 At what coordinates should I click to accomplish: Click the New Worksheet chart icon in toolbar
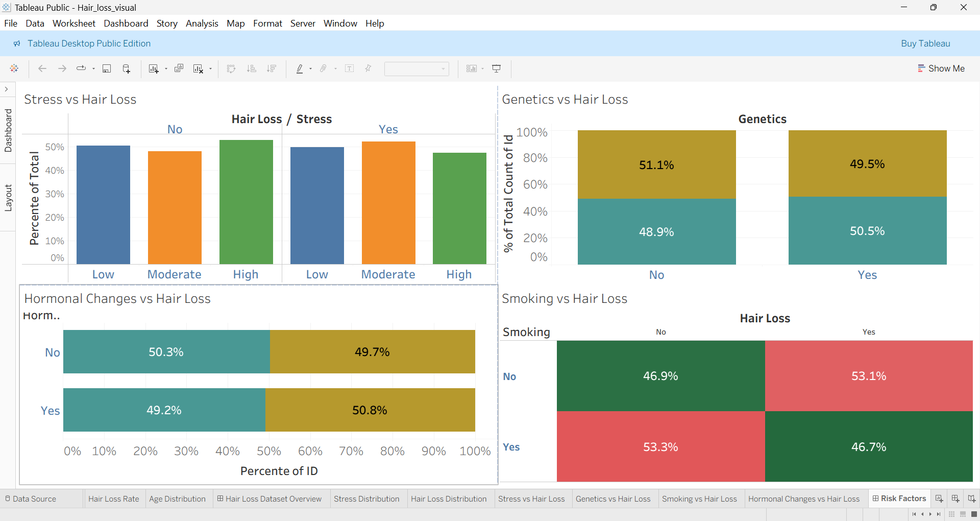tap(153, 68)
